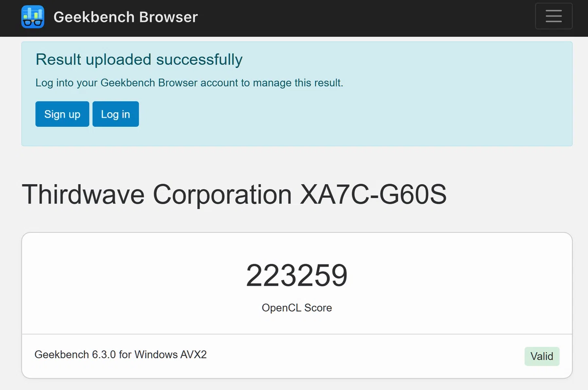
Task: Toggle the collapsed navbar menu button
Action: tap(554, 16)
